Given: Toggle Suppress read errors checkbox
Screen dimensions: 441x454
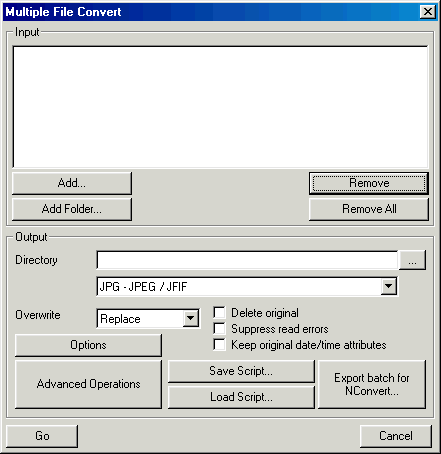Looking at the screenshot, I should [x=219, y=329].
